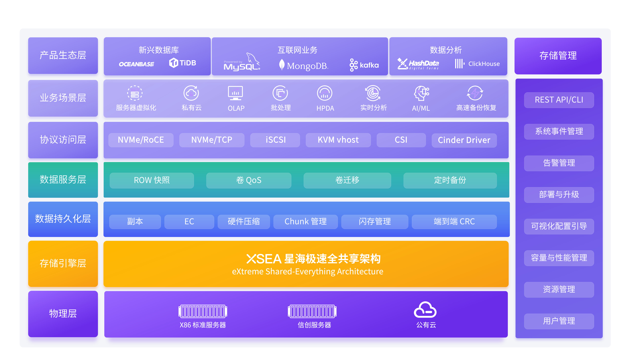Click the 存储管理 header block
The image size is (644, 362).
[x=558, y=56]
